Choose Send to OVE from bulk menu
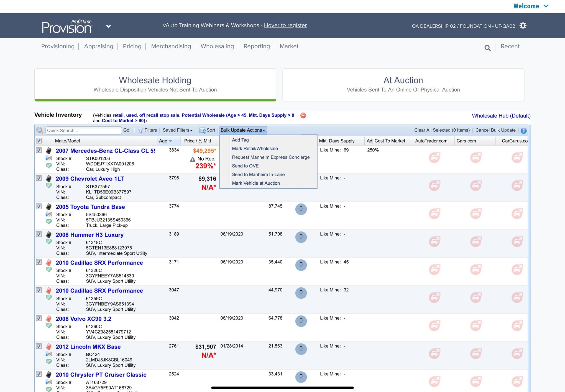This screenshot has width=565, height=392. 245,166
